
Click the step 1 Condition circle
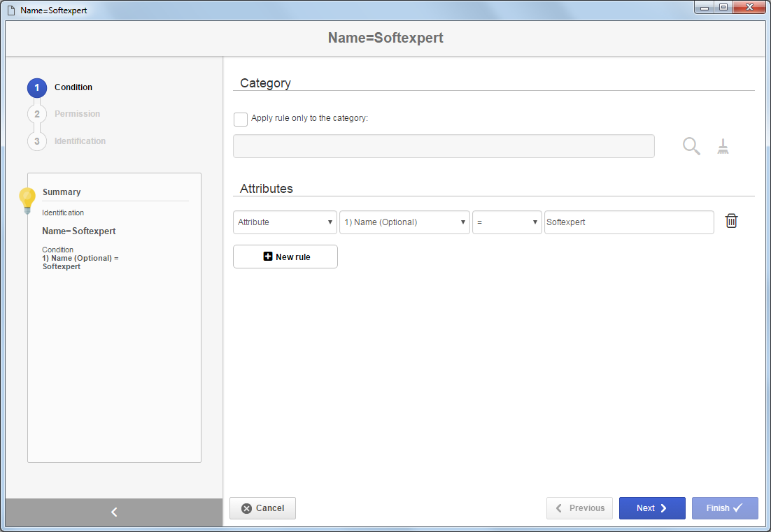pos(37,88)
